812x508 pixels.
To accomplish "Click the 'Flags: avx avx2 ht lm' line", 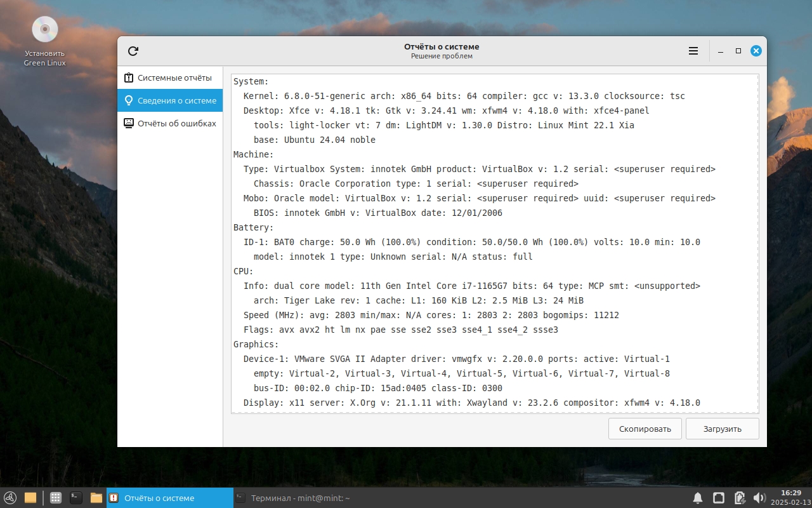I will pyautogui.click(x=401, y=330).
